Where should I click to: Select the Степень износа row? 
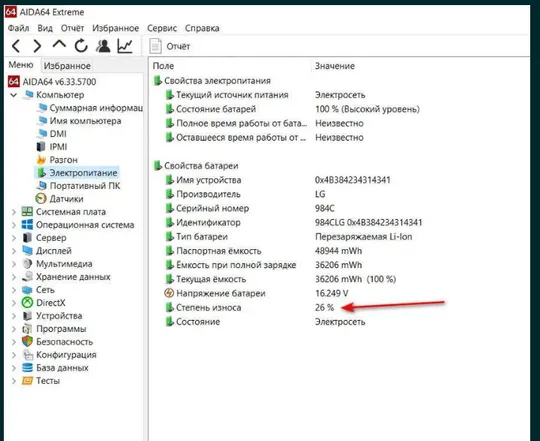250,307
